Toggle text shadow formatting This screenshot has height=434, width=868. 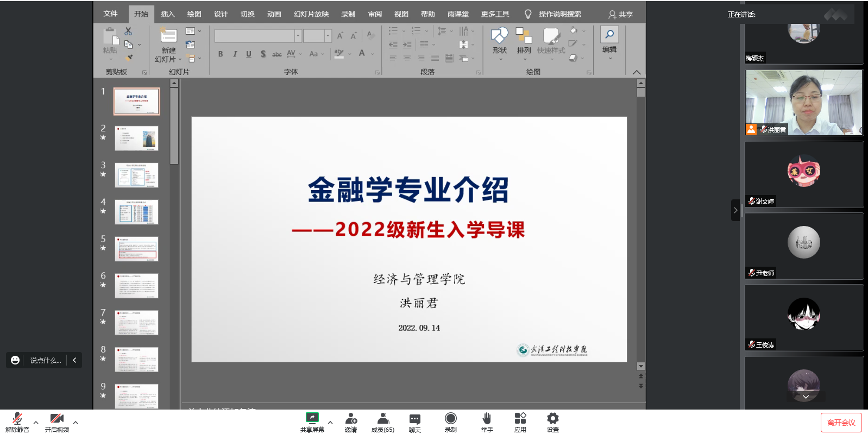(x=263, y=54)
